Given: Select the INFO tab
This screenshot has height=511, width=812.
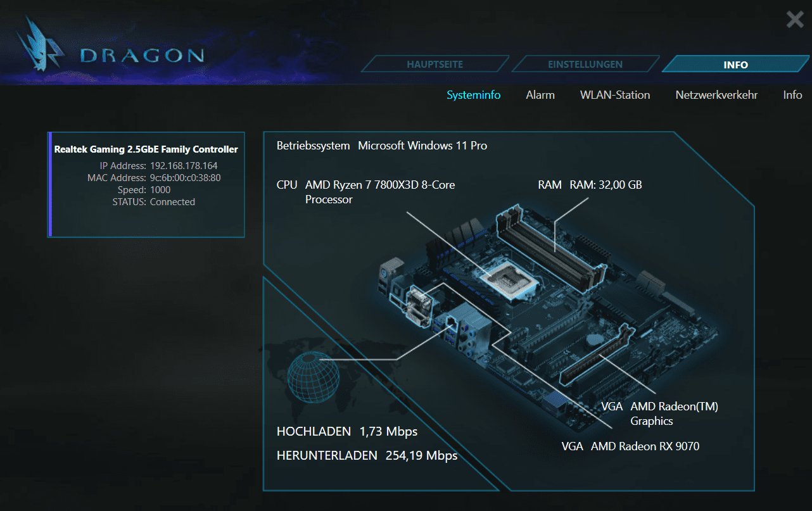Looking at the screenshot, I should point(736,65).
